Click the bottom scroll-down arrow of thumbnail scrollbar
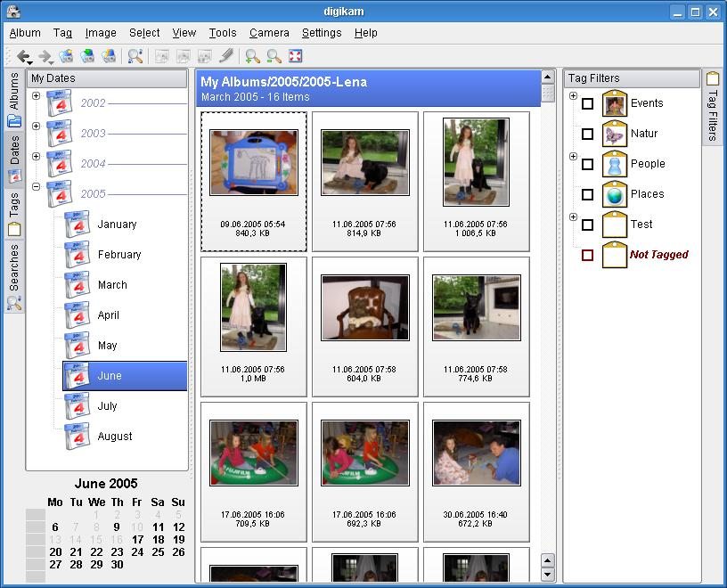This screenshot has height=588, width=727. 548,575
